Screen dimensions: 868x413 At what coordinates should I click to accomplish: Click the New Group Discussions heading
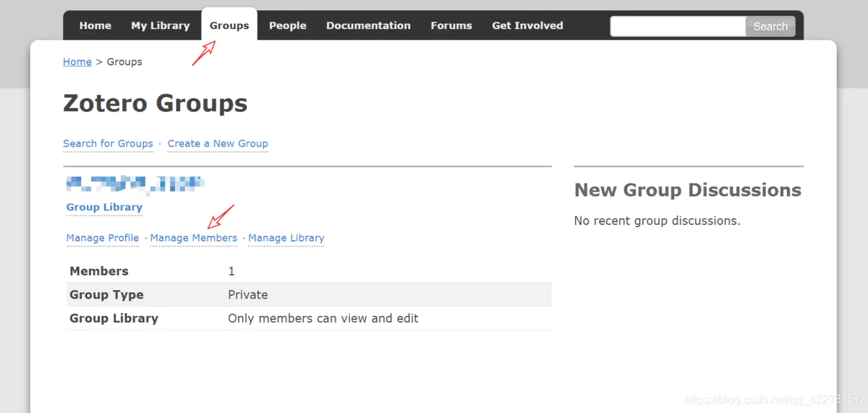(688, 190)
